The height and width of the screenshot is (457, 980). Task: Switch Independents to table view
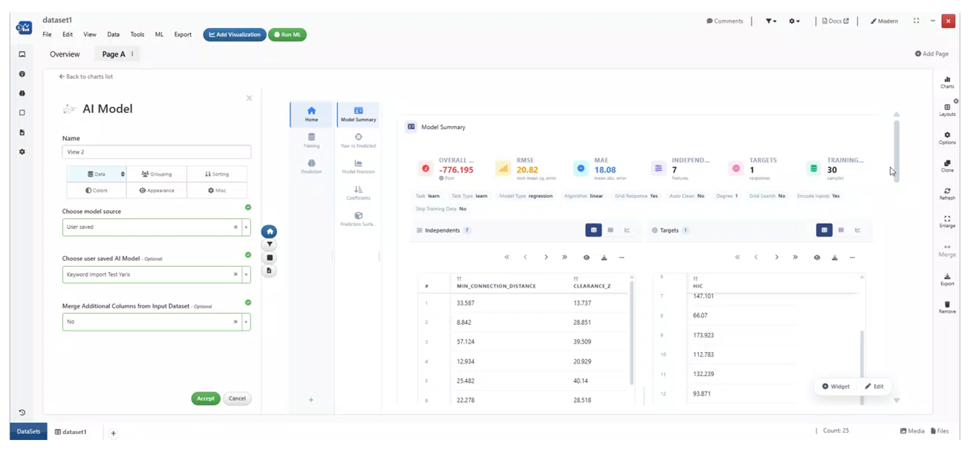(593, 230)
